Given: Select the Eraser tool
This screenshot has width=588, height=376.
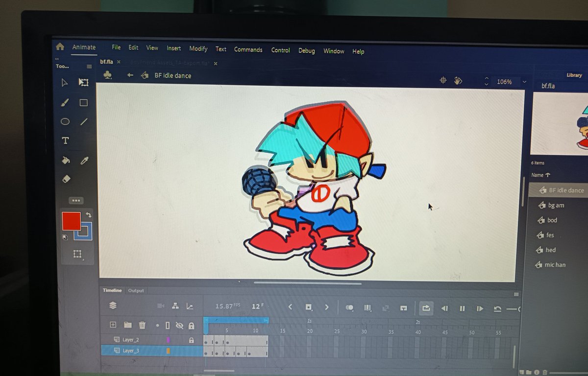Looking at the screenshot, I should point(66,179).
